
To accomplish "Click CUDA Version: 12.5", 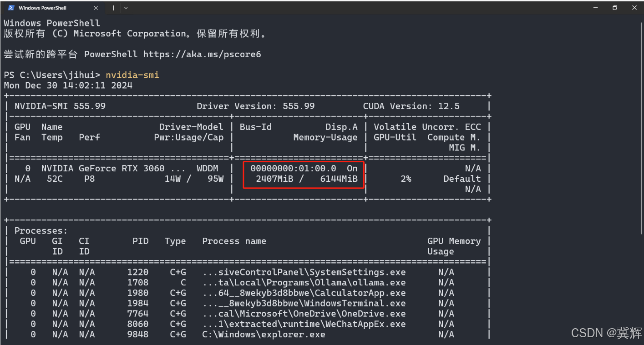I will [x=411, y=106].
